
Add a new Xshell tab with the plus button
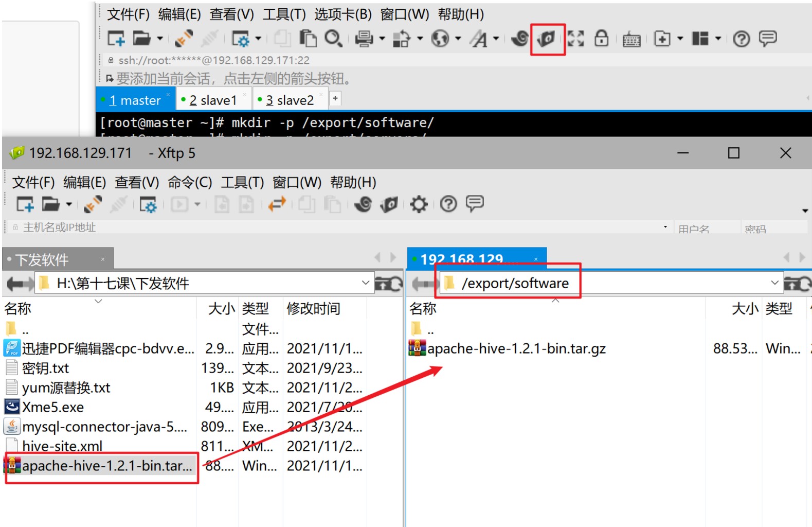[335, 98]
